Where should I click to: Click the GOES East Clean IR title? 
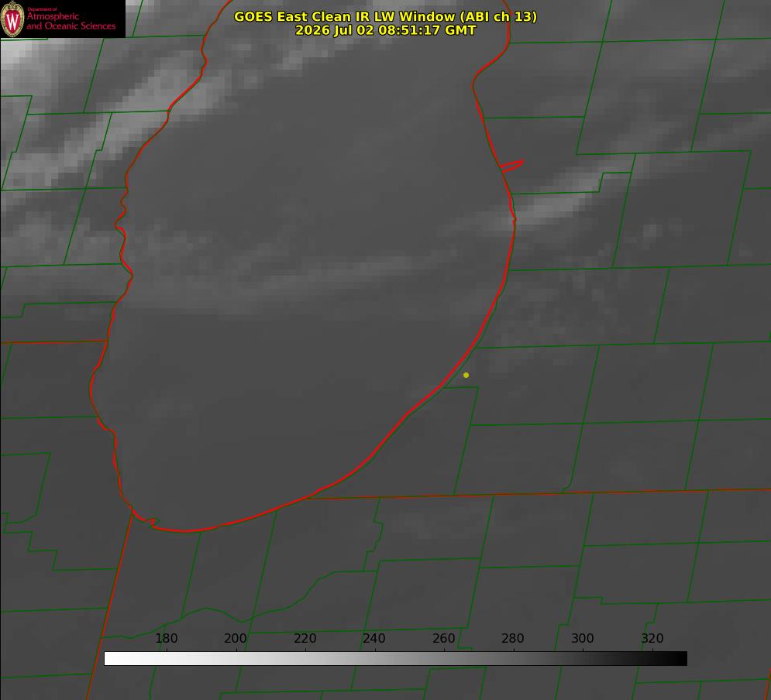(x=386, y=16)
